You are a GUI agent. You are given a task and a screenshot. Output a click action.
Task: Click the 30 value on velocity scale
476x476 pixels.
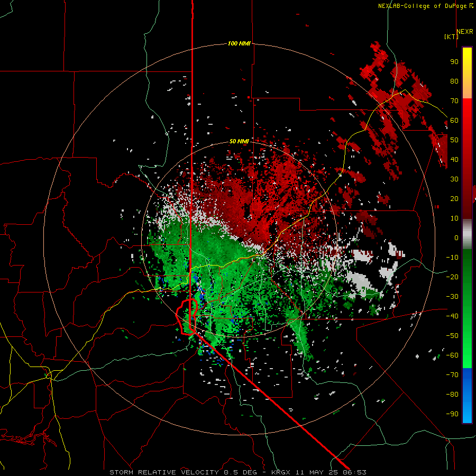point(454,179)
